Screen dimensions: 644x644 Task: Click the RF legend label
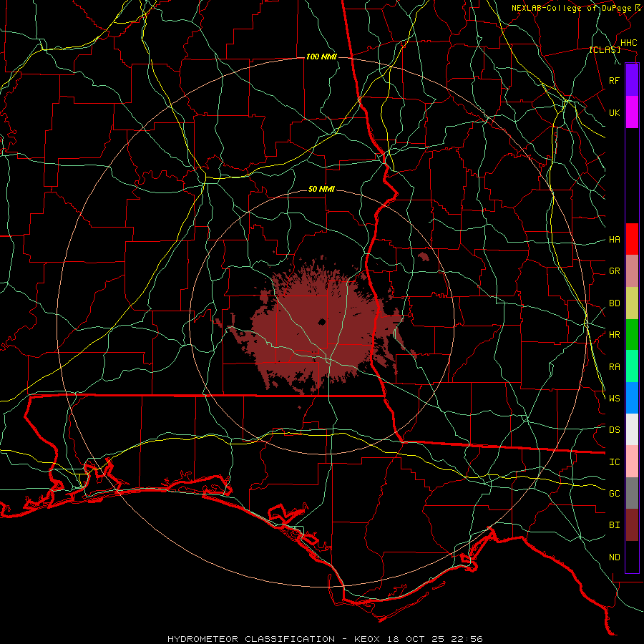click(614, 80)
